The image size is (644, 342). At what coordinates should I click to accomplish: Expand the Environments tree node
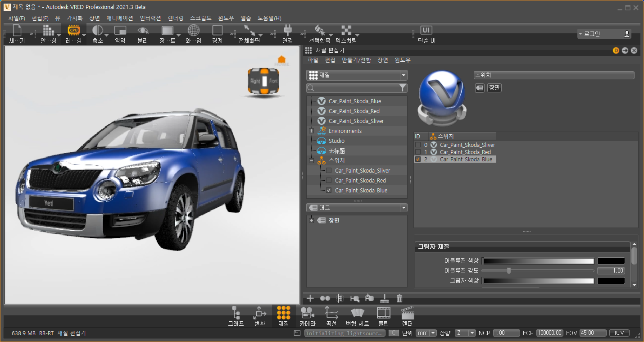[x=311, y=131]
